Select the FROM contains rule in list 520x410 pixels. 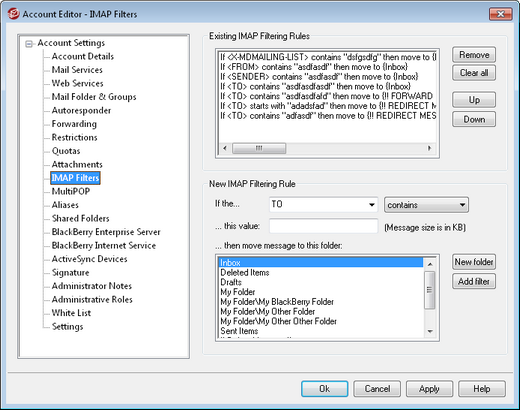tap(314, 67)
